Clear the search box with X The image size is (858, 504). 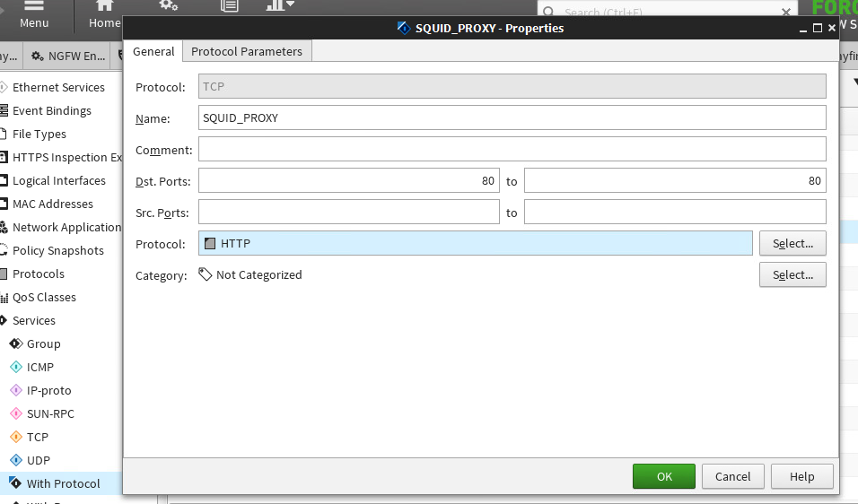pos(786,12)
